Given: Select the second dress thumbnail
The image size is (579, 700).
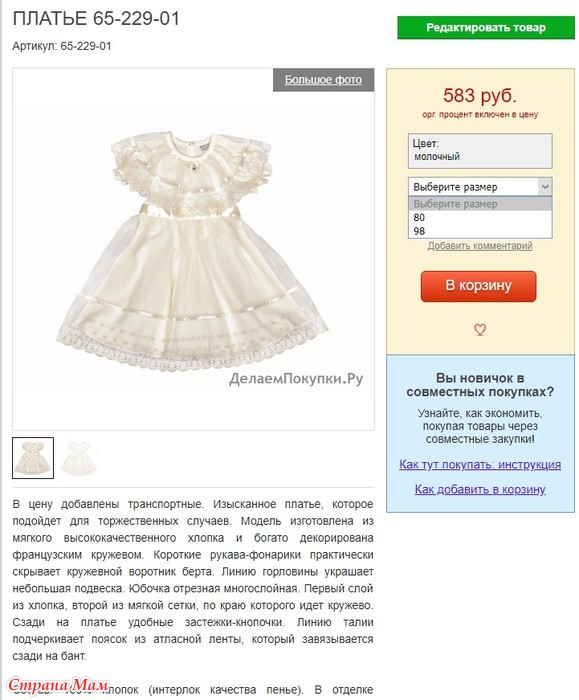Looking at the screenshot, I should [79, 458].
